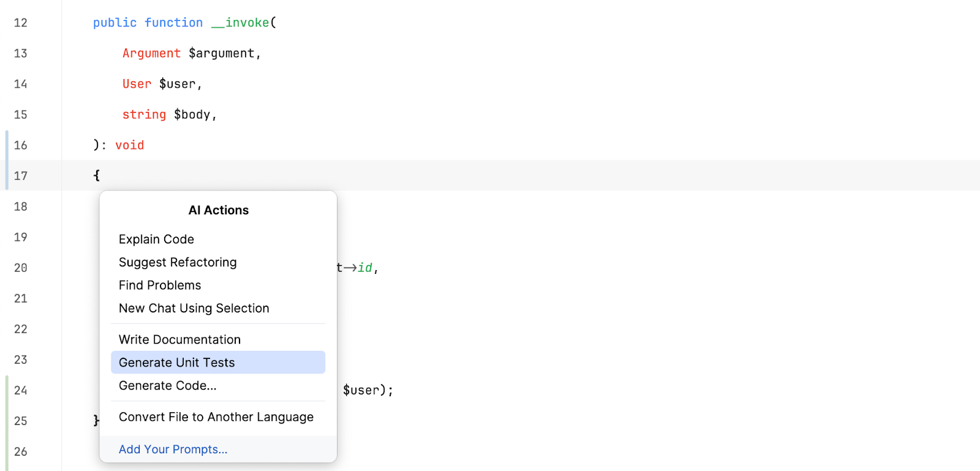980x471 pixels.
Task: Start New Chat Using Selection
Action: (x=194, y=308)
